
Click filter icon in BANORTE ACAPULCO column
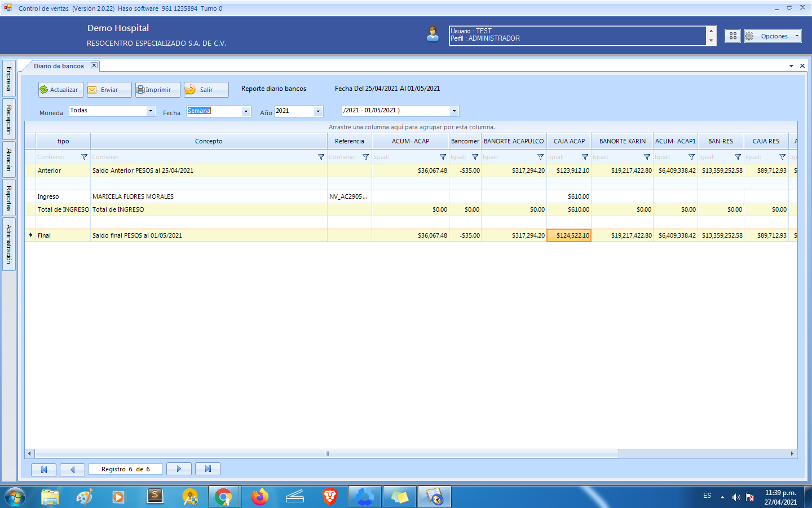coord(540,157)
